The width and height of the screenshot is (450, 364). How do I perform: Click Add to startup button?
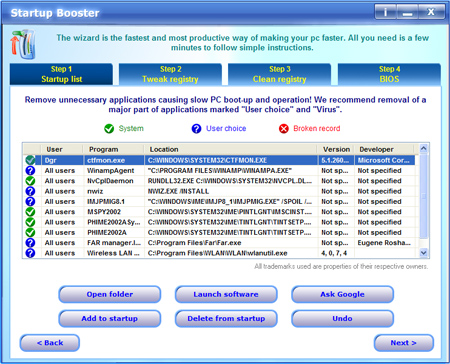tap(110, 319)
